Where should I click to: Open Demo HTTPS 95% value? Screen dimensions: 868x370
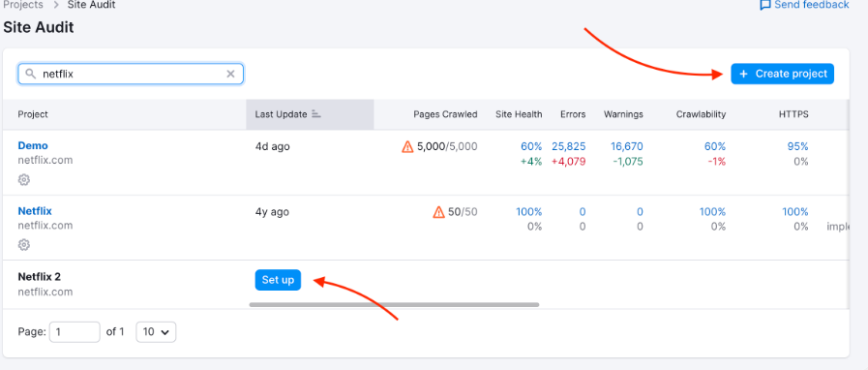(x=797, y=147)
